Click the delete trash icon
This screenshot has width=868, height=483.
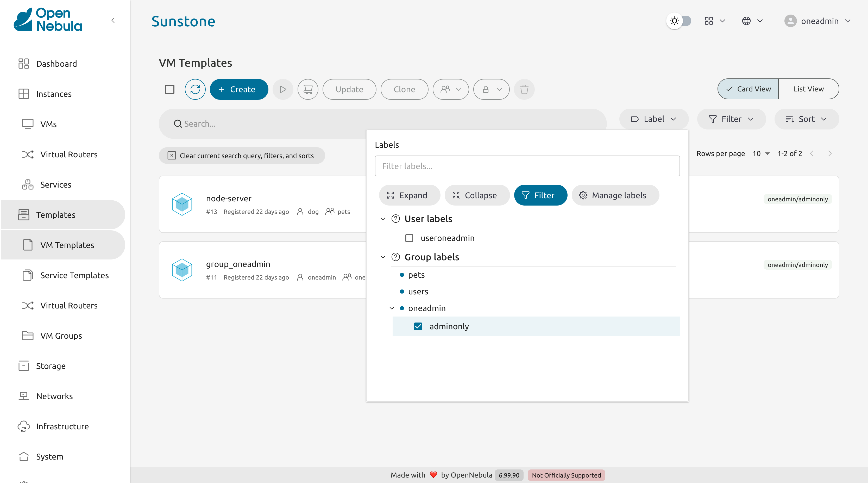click(x=524, y=89)
